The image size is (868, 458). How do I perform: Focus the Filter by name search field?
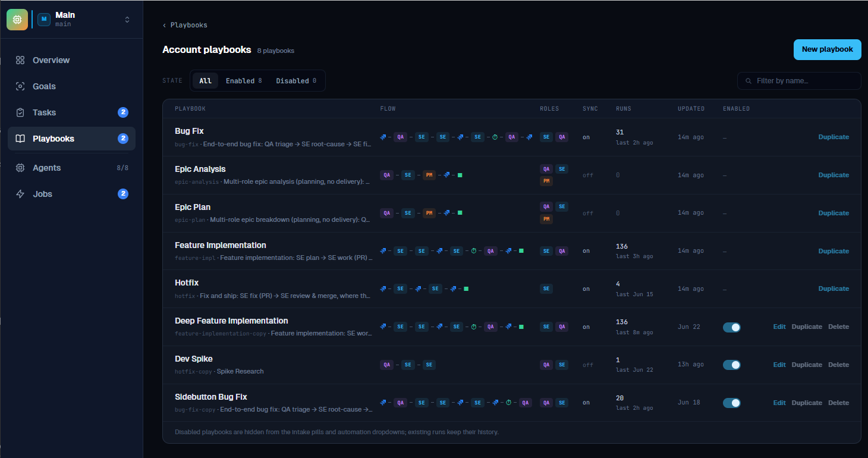[799, 81]
